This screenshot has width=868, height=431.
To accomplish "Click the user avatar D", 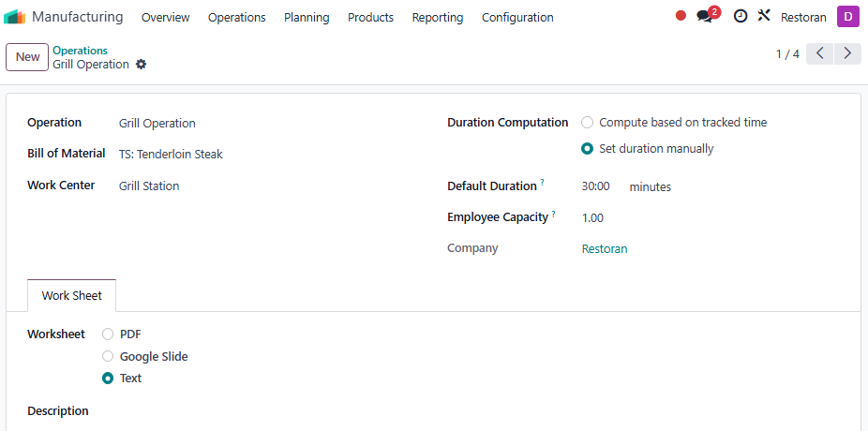I will tap(847, 17).
